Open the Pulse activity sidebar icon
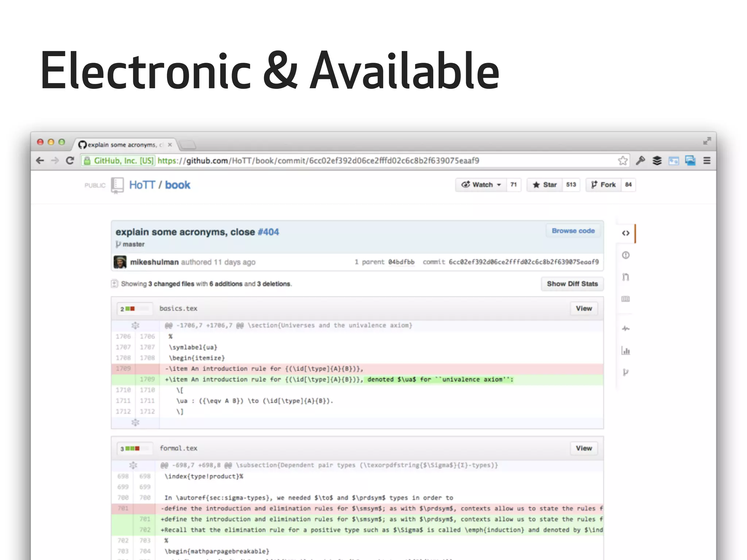 tap(626, 328)
